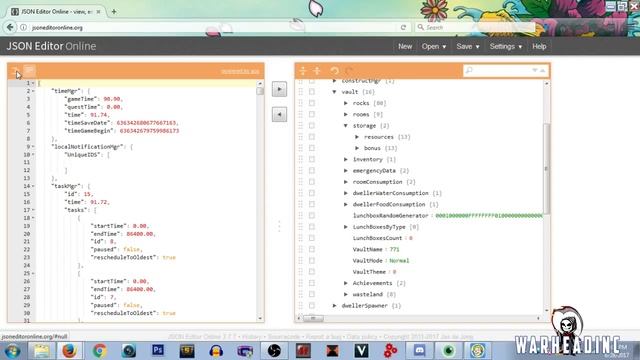
Task: Click Help in the top menu
Action: point(539,47)
